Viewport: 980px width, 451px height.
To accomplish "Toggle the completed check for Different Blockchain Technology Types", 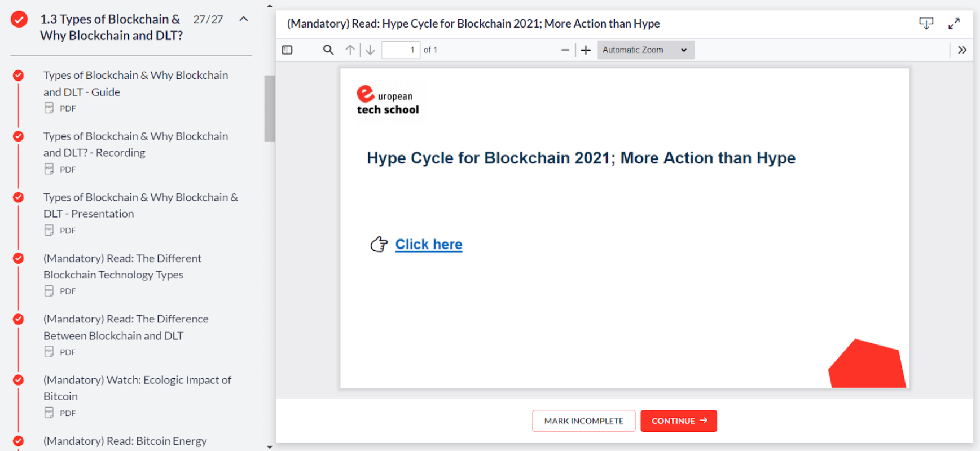I will 19,258.
